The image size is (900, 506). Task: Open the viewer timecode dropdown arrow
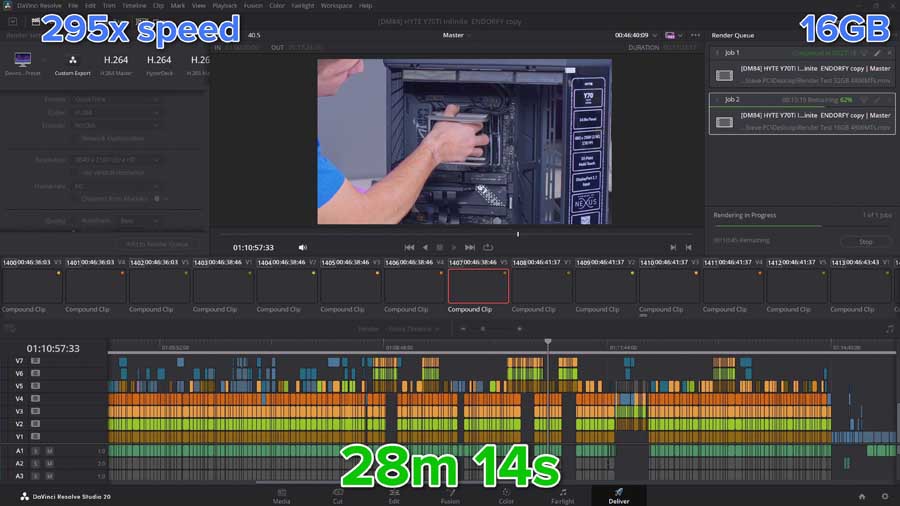pyautogui.click(x=656, y=34)
